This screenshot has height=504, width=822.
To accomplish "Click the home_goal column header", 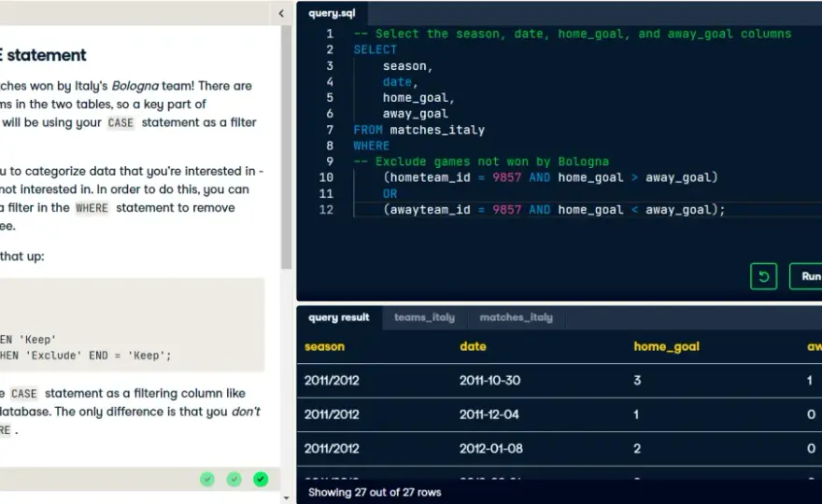I will pos(666,346).
